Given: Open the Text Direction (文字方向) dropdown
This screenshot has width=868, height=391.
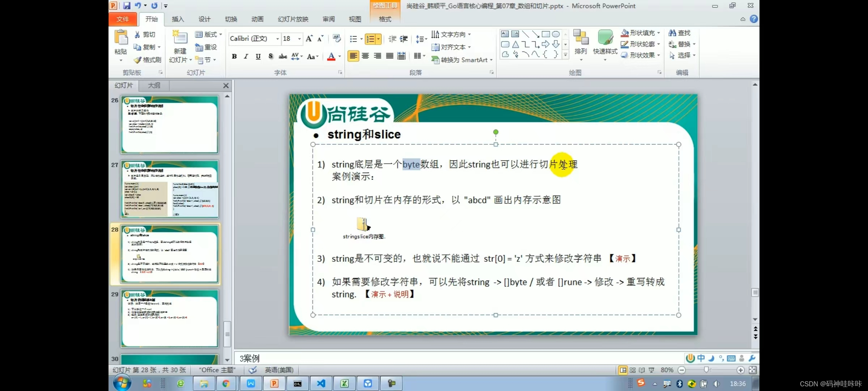Looking at the screenshot, I should coord(451,34).
